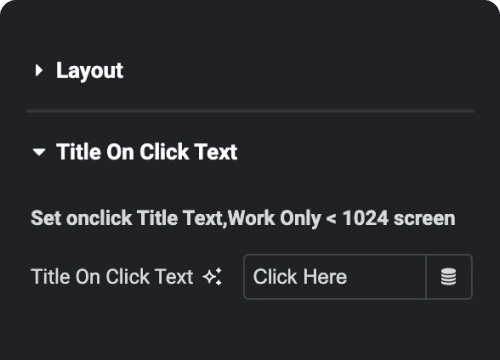Click the bold Title On Click Text heading
The width and height of the screenshot is (500, 360).
(147, 152)
